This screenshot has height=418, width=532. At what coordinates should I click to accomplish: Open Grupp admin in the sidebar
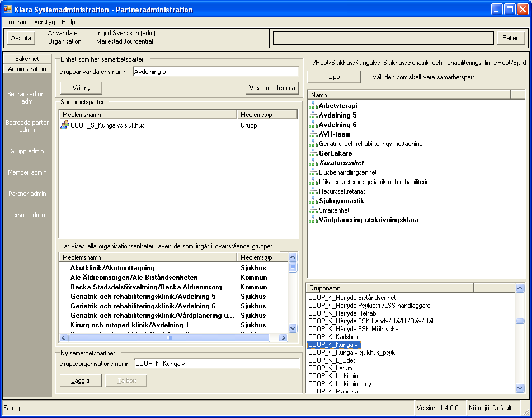point(27,151)
